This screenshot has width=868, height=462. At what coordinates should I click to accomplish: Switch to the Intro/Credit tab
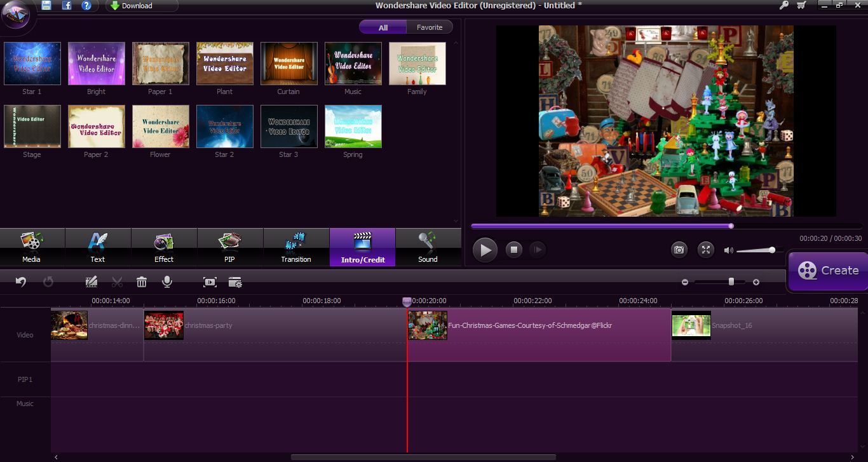pos(362,247)
